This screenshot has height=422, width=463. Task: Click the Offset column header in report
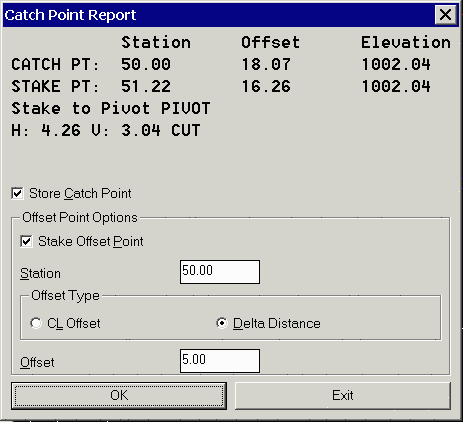click(x=270, y=43)
